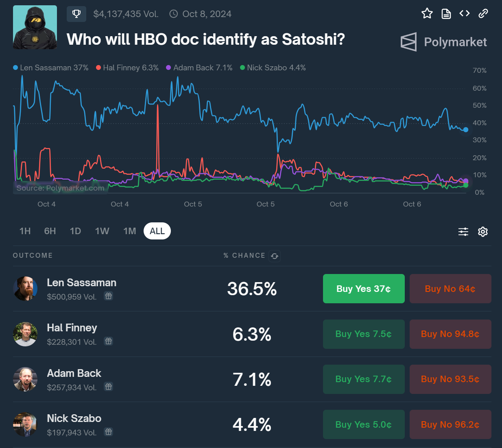Click Adam Back 7.1% legend entry
The height and width of the screenshot is (448, 502).
pyautogui.click(x=199, y=67)
